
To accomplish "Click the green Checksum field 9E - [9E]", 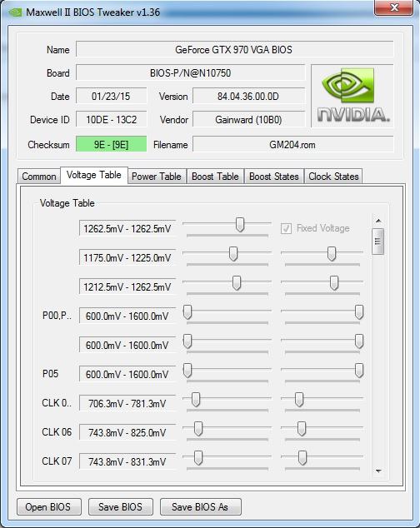I will (111, 144).
